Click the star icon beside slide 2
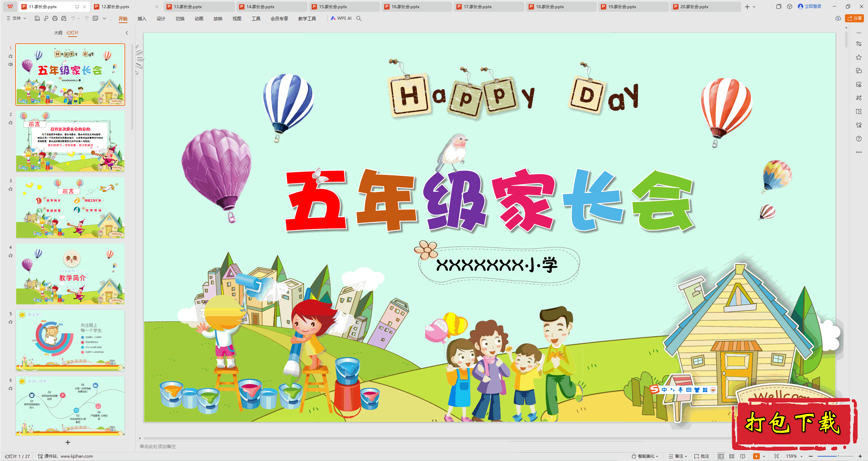This screenshot has width=868, height=461. 11,123
